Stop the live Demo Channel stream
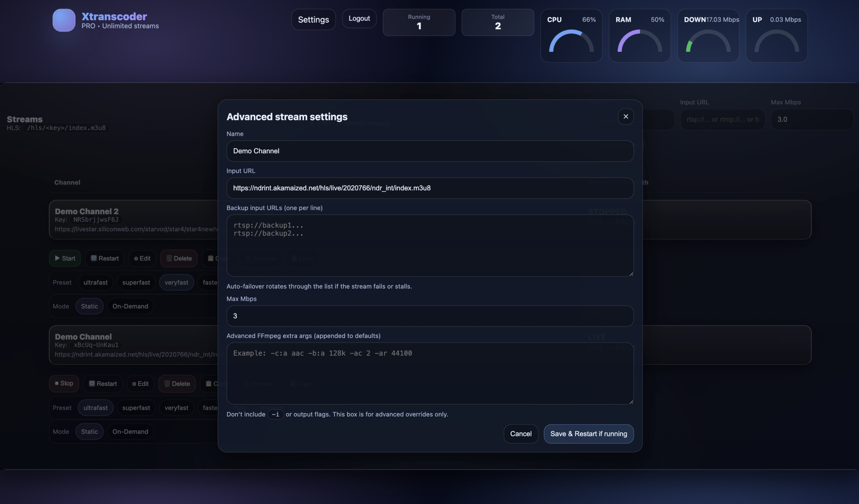 [x=64, y=383]
